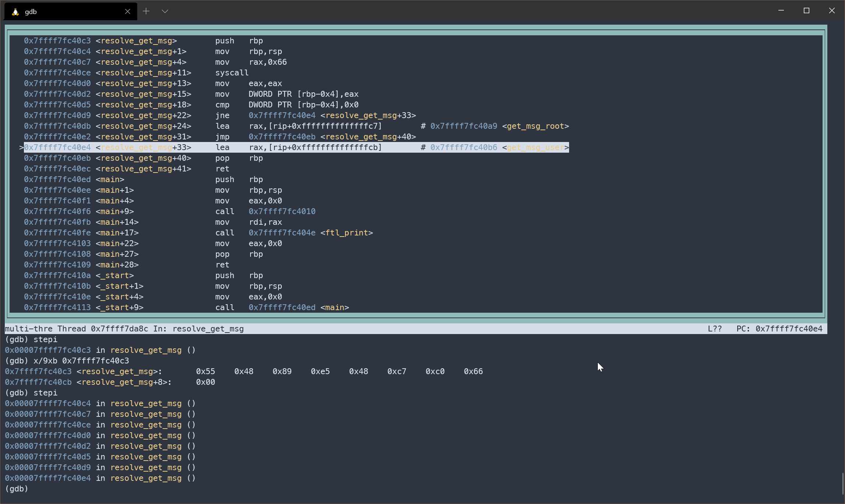Click the current instruction arrow marker
Image resolution: width=845 pixels, height=504 pixels.
click(21, 148)
